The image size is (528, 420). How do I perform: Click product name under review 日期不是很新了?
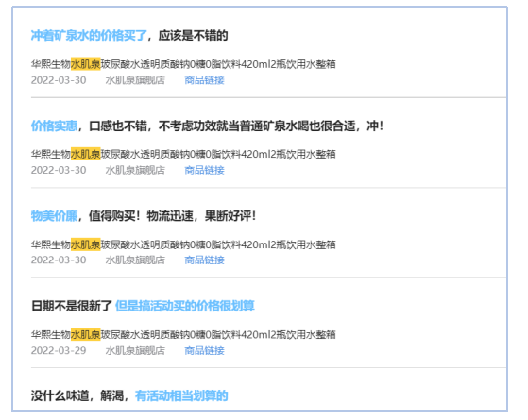(x=183, y=334)
